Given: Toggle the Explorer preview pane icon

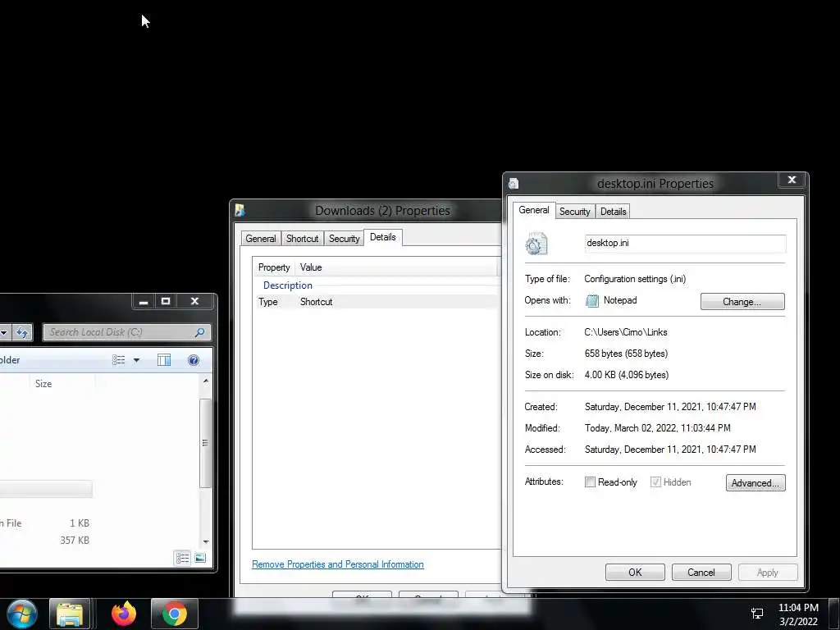Looking at the screenshot, I should point(164,360).
